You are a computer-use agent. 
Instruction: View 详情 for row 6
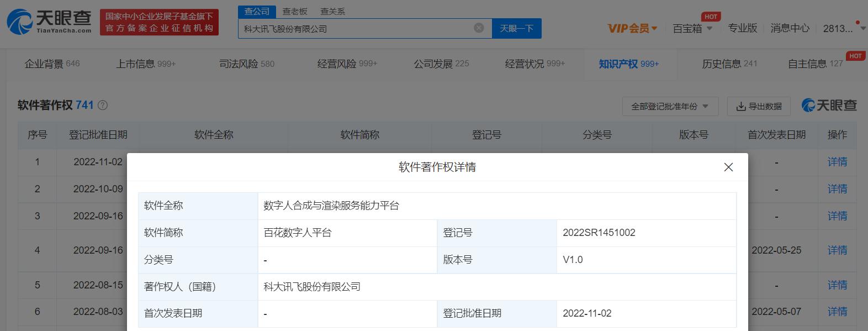[x=837, y=312]
